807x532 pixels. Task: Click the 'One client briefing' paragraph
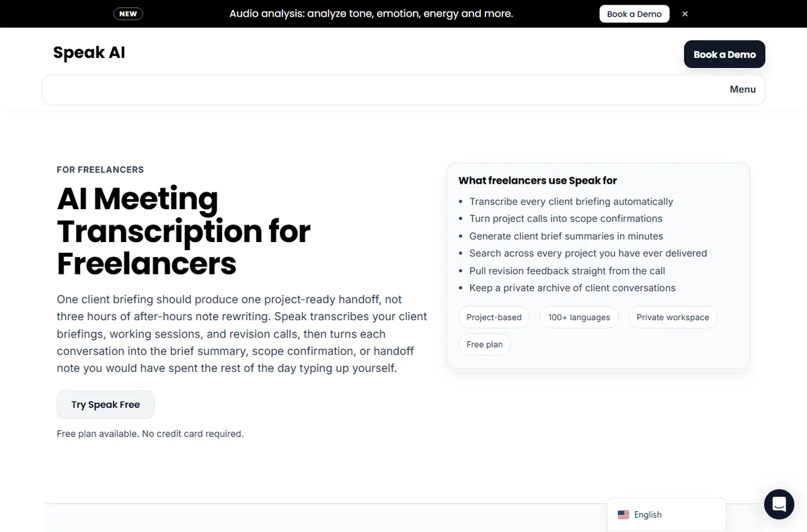(242, 334)
